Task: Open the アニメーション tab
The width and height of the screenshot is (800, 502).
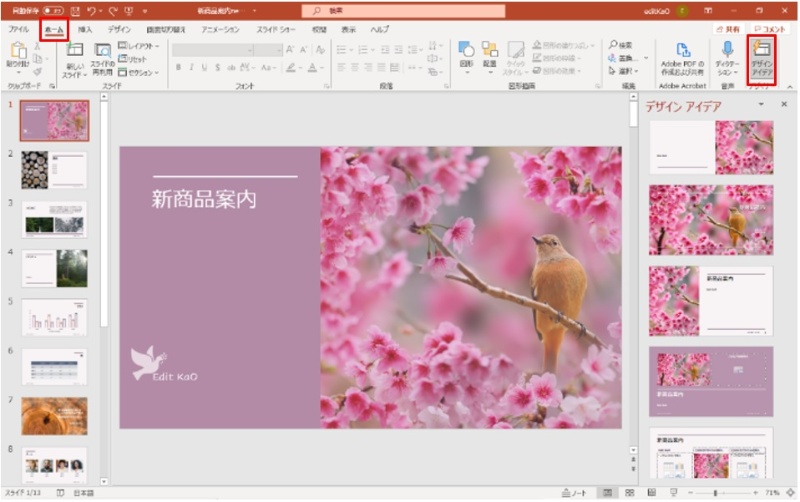Action: [x=220, y=30]
